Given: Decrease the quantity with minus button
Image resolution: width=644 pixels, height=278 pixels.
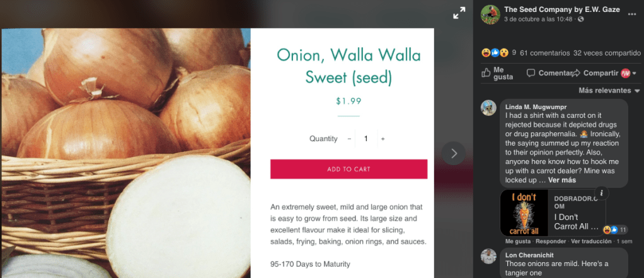Looking at the screenshot, I should [349, 139].
